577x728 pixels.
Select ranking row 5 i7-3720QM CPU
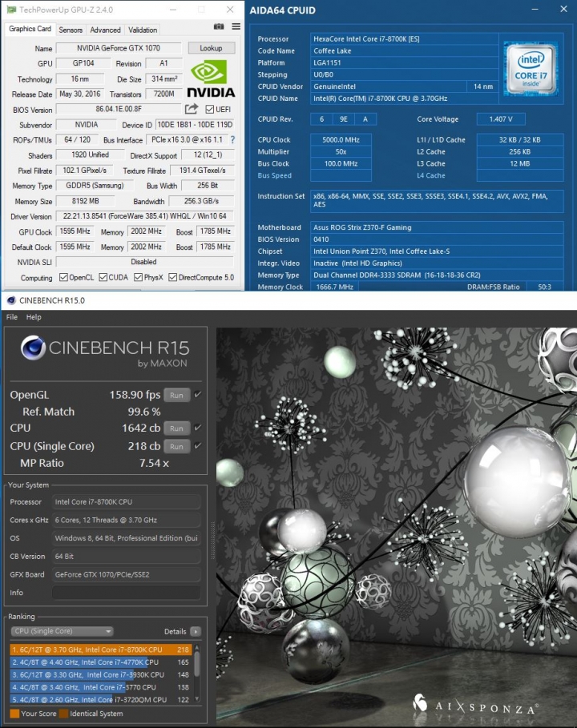(x=100, y=700)
